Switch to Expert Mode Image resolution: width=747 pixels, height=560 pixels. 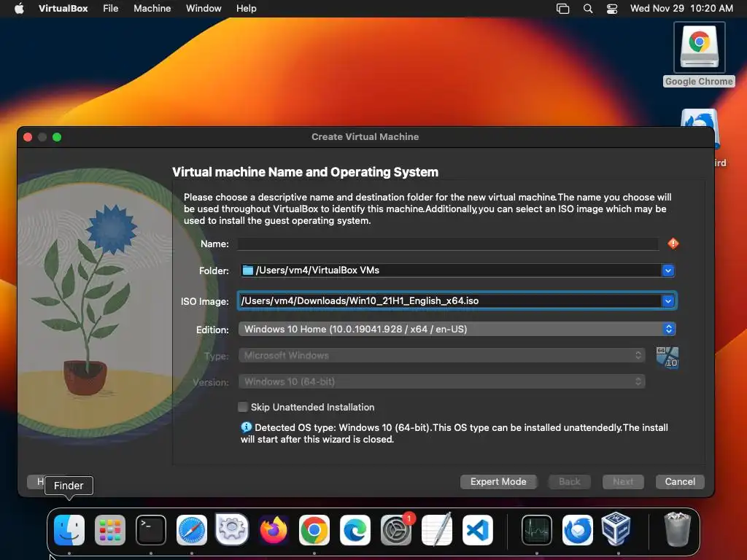498,481
